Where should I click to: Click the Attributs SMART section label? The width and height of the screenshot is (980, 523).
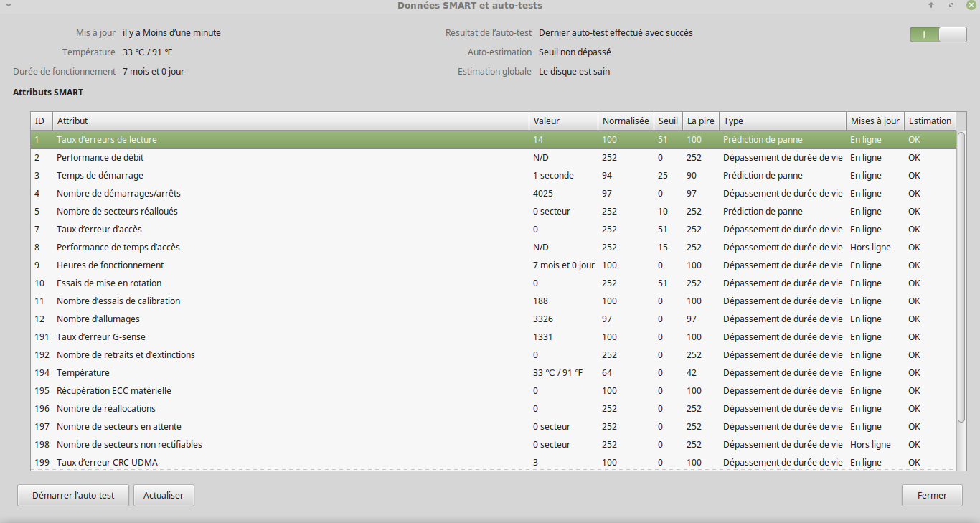(x=48, y=93)
